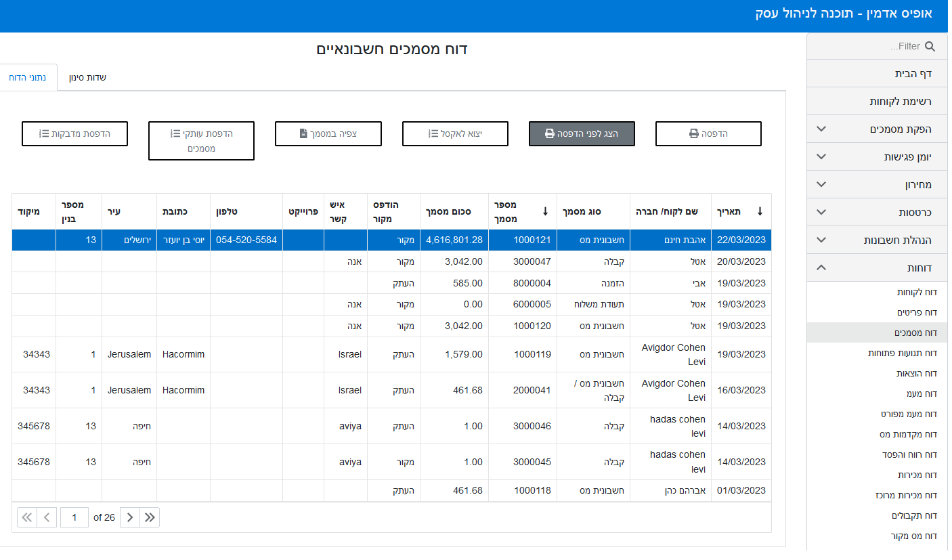
Task: Expand the כרטסות menu section
Action: (877, 212)
